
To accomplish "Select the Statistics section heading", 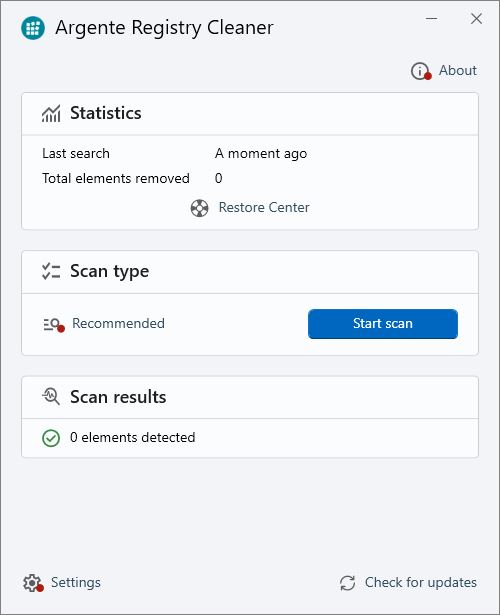I will [105, 113].
